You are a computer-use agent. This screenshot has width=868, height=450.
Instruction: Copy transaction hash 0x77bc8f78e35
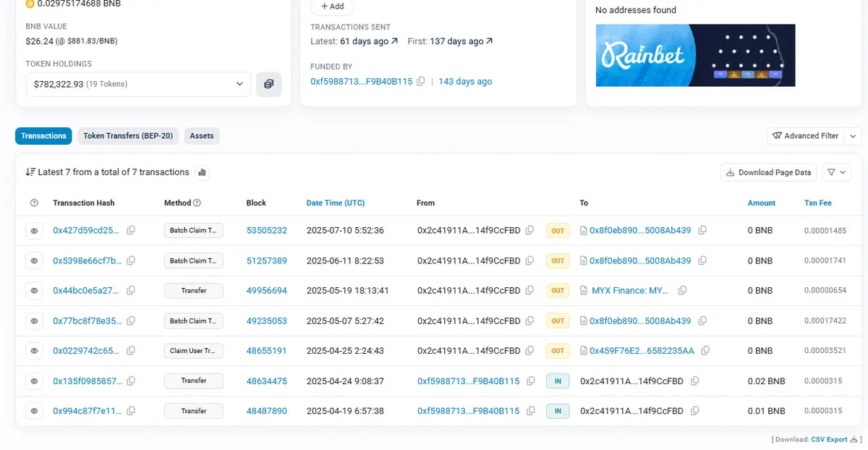pyautogui.click(x=131, y=320)
